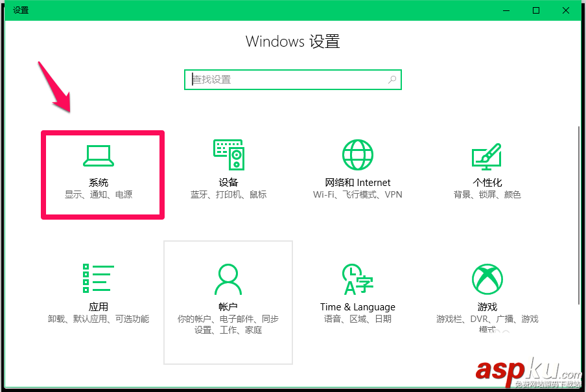Open 个性化 by clicking the paintbrush icon
The image size is (586, 392).
487,155
